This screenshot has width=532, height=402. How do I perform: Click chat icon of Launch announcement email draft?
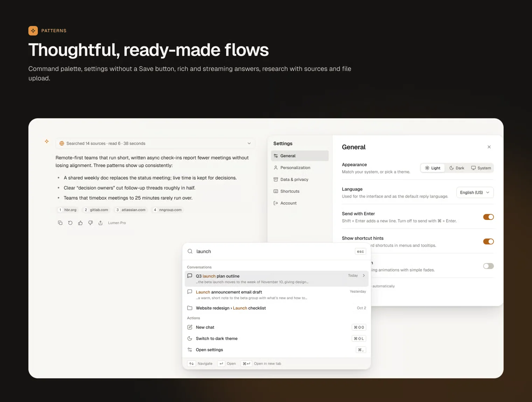tap(190, 292)
